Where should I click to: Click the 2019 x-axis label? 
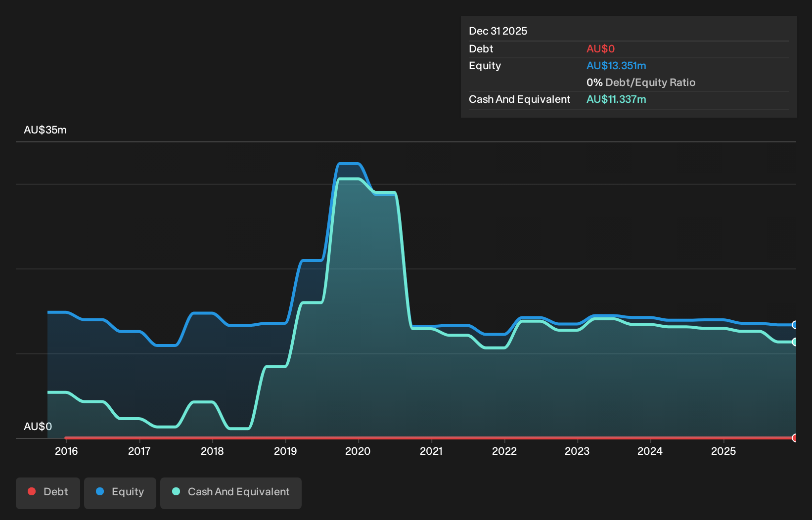pos(285,451)
